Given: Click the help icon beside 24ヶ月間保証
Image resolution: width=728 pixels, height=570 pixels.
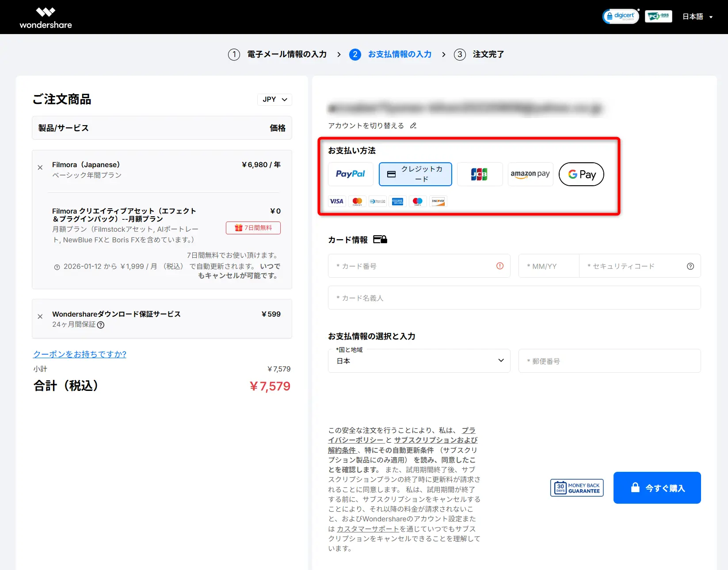Looking at the screenshot, I should (101, 325).
